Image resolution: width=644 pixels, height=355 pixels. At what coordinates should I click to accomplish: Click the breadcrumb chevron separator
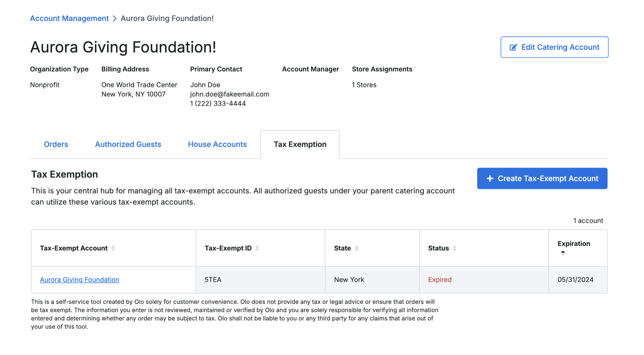[x=115, y=19]
